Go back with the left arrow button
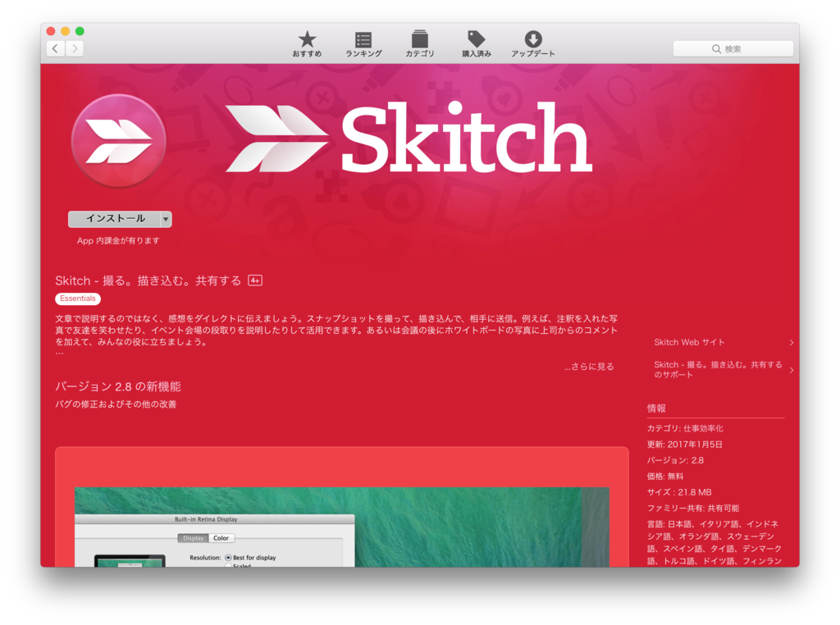The image size is (840, 625). click(x=56, y=48)
